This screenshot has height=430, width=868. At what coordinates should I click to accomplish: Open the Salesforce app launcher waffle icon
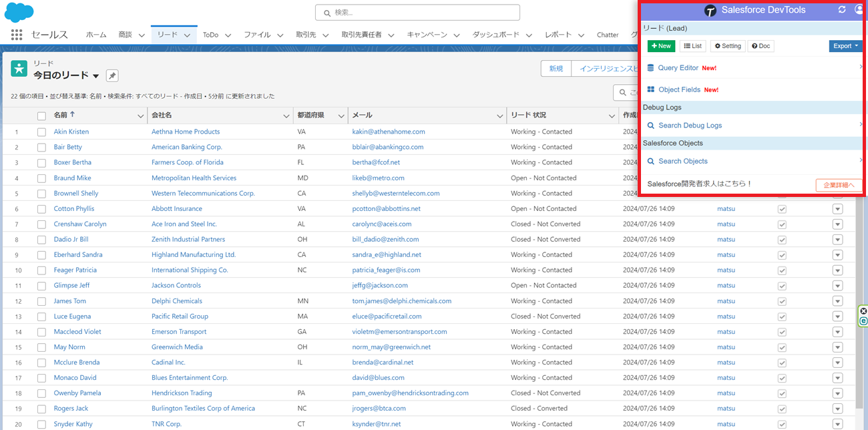(16, 35)
